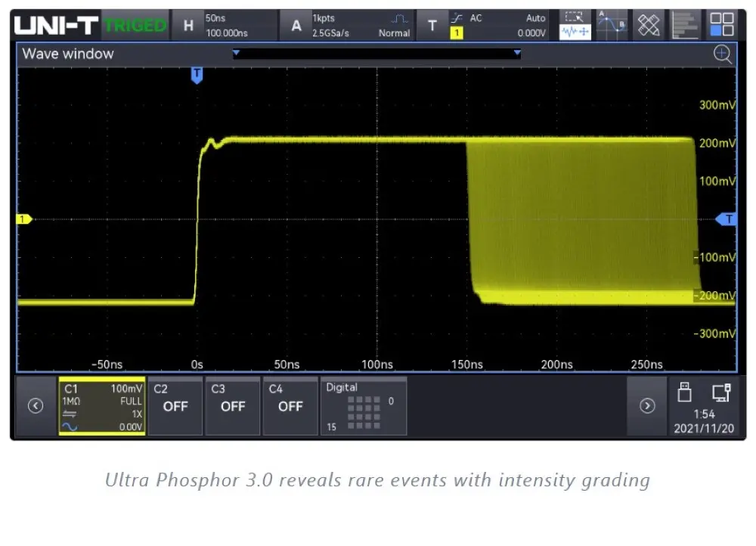Click the UNI-T logo
Viewport: 756px width, 546px height.
[56, 25]
